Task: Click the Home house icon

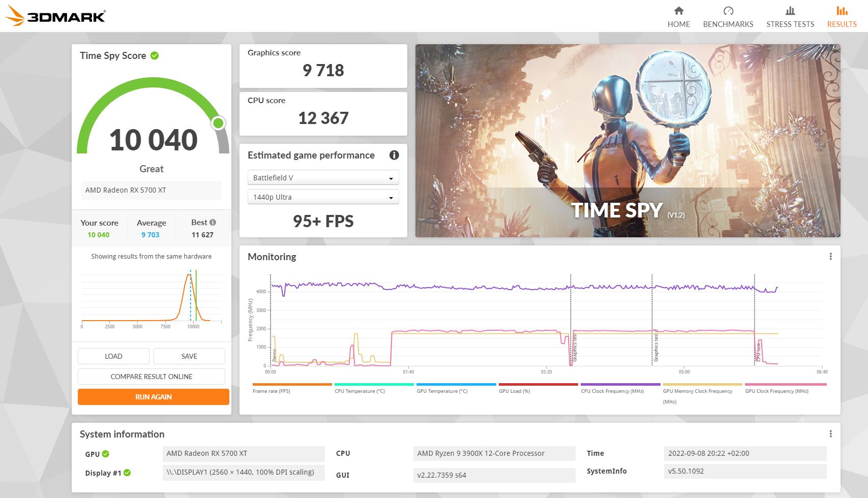Action: pos(679,11)
